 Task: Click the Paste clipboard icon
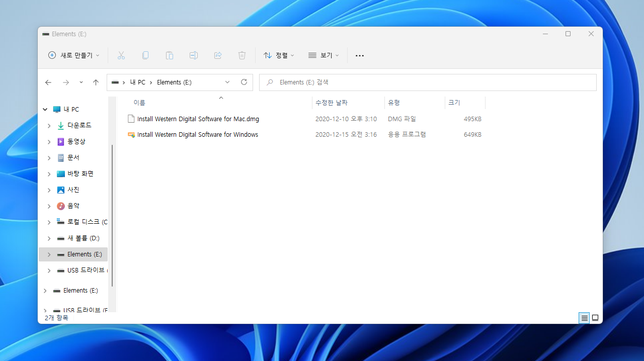pyautogui.click(x=170, y=55)
